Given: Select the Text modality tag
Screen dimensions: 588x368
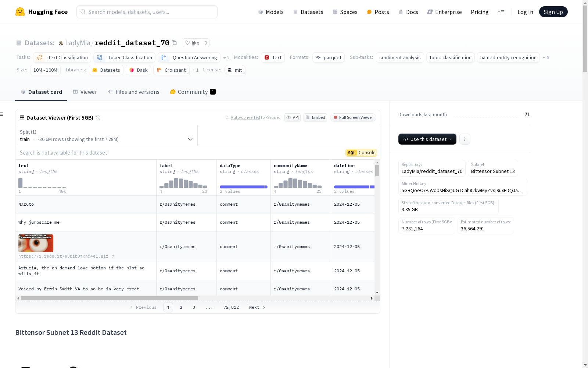Looking at the screenshot, I should [273, 57].
